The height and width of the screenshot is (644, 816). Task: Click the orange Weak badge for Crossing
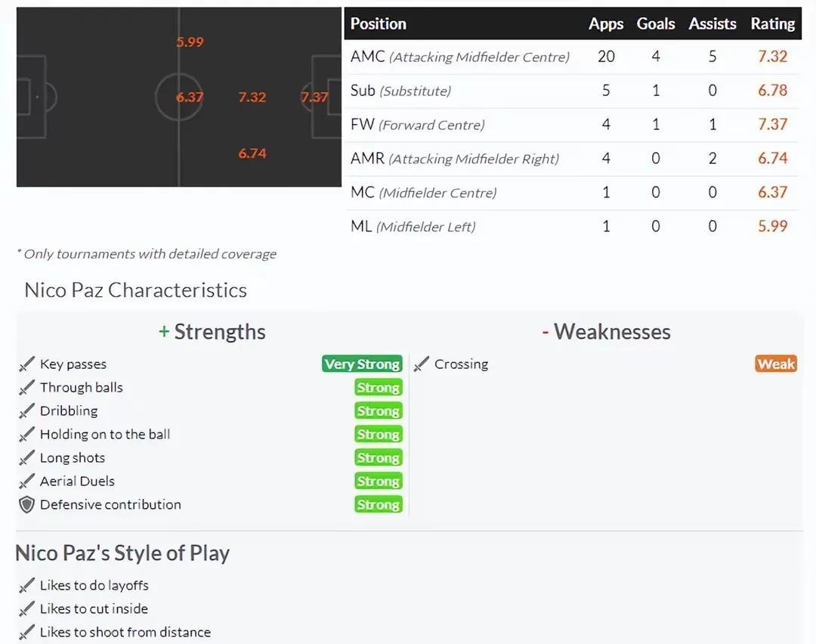click(x=776, y=364)
